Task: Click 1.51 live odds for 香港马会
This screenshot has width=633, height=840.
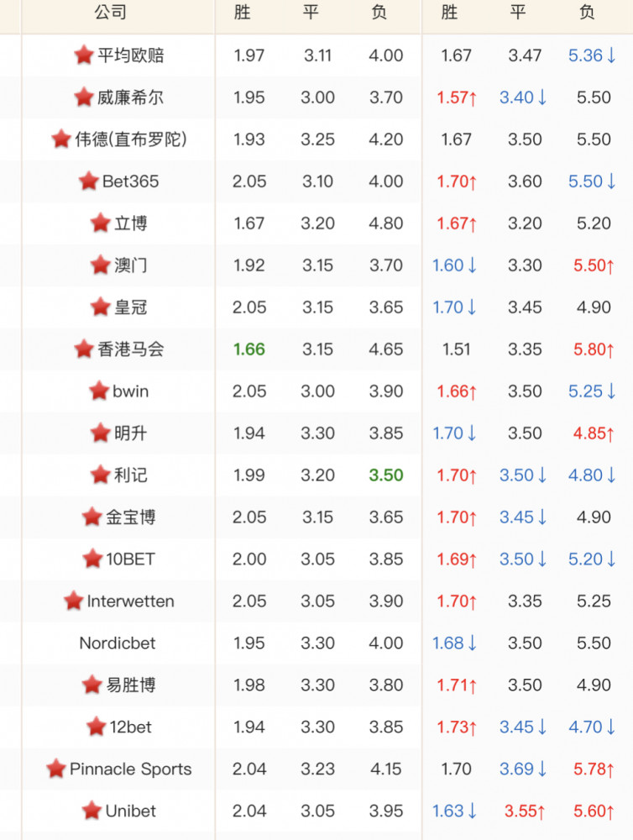Action: 456,349
